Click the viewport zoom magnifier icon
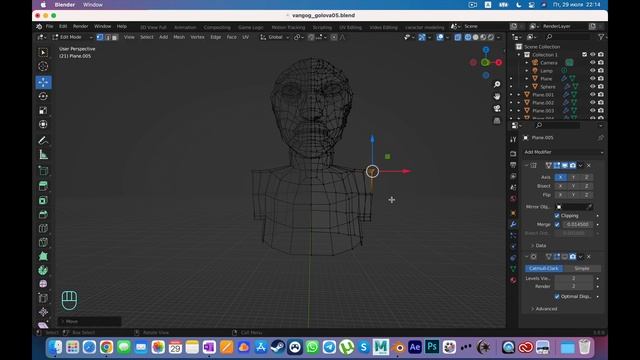The height and width of the screenshot is (360, 640). point(497,84)
